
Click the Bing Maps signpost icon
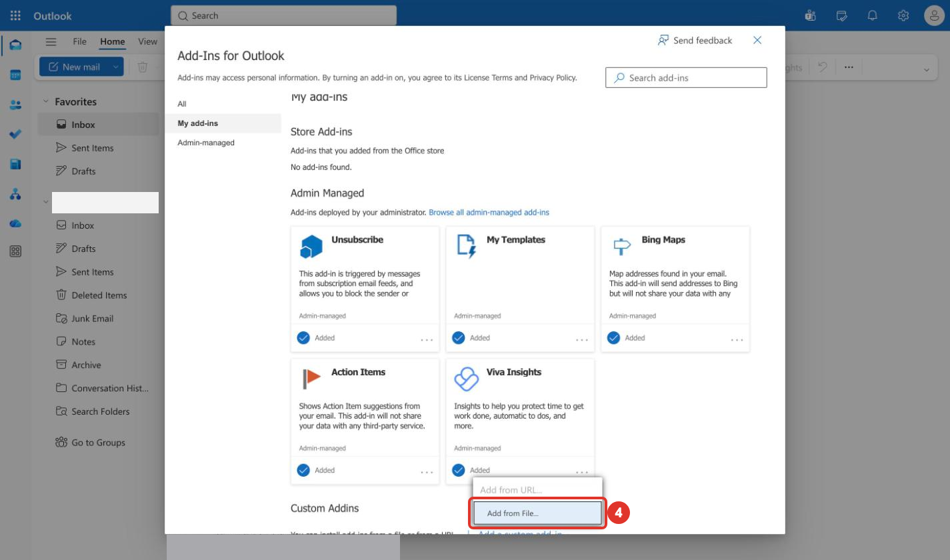pos(621,247)
